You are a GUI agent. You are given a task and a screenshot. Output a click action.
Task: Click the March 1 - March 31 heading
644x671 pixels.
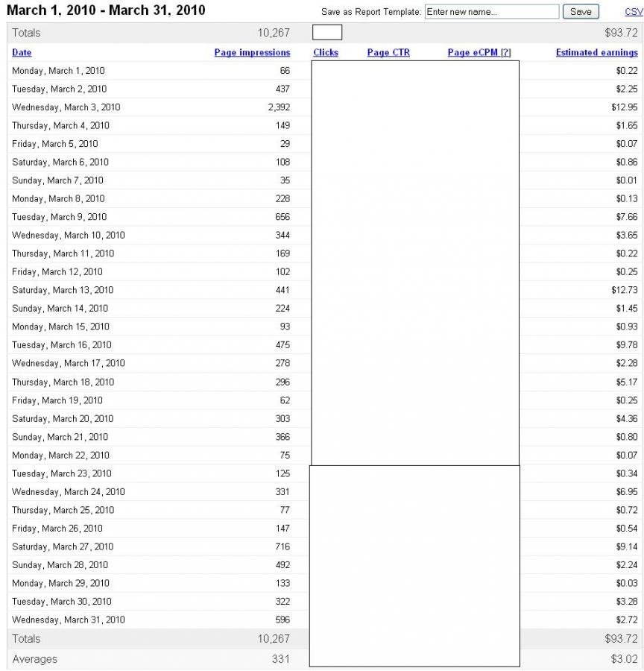106,10
